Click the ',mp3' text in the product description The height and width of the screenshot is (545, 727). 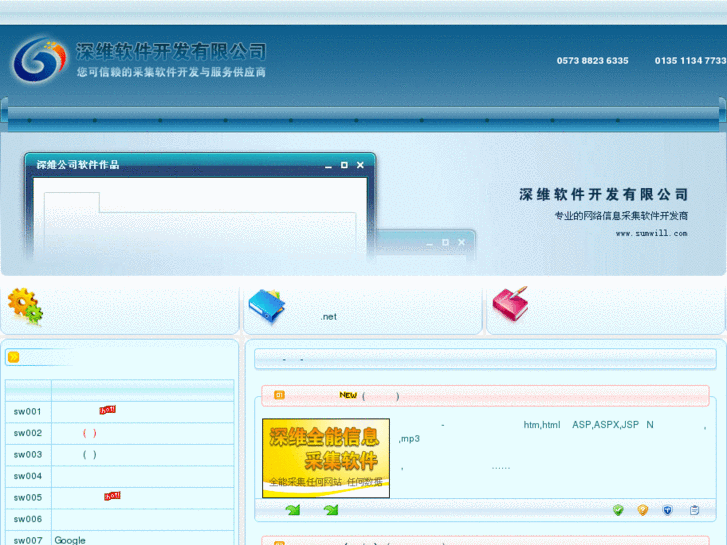tap(409, 439)
